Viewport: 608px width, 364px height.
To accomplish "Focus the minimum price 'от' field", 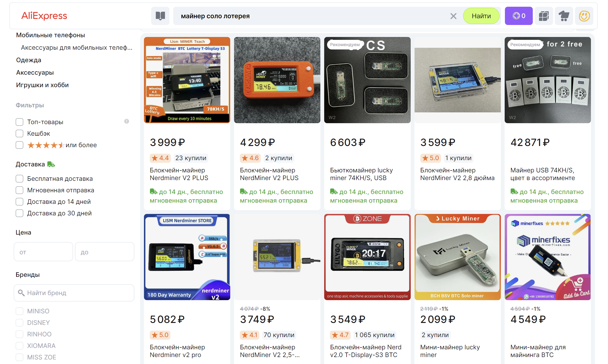I will point(43,252).
